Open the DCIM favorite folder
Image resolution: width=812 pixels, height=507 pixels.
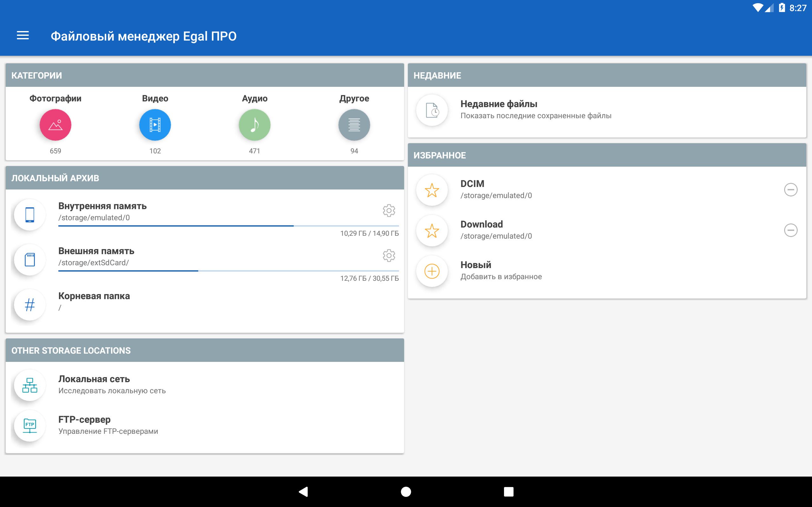(x=472, y=189)
